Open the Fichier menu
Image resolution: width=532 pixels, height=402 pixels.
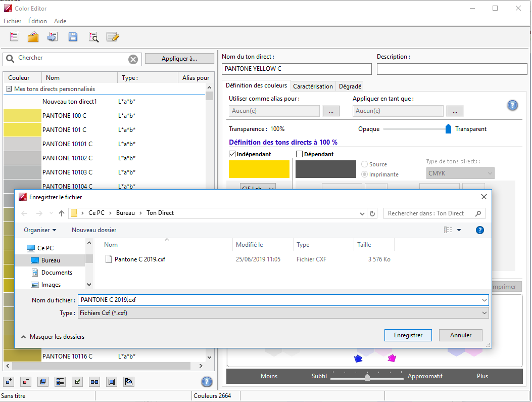12,21
